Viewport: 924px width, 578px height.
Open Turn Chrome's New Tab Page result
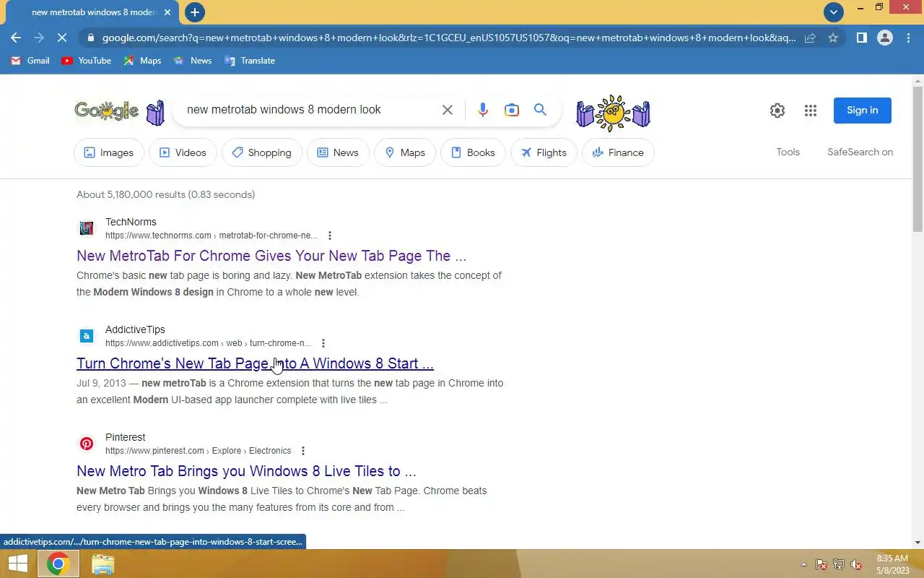[x=255, y=363]
